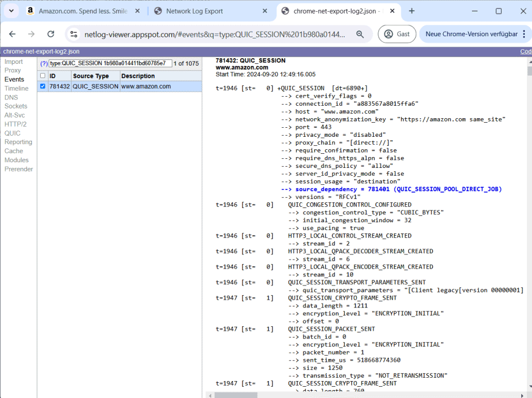Screen dimensions: 532x398
Task: Open the tab search dropdown arrow
Action: coord(11,11)
